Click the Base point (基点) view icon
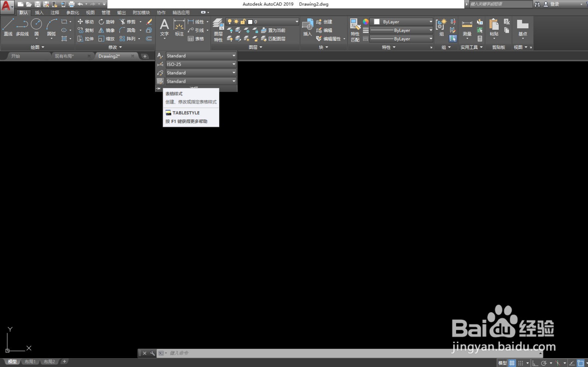588x367 pixels. point(523,27)
